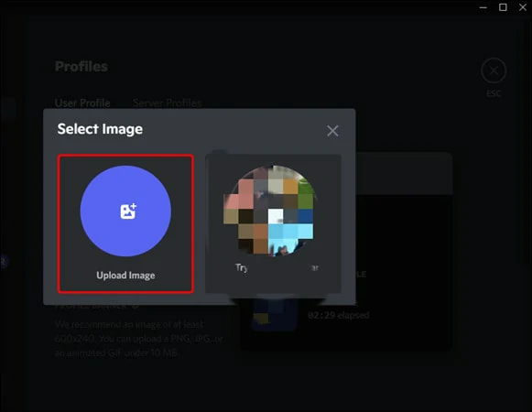Click the Upload Image label

(125, 276)
